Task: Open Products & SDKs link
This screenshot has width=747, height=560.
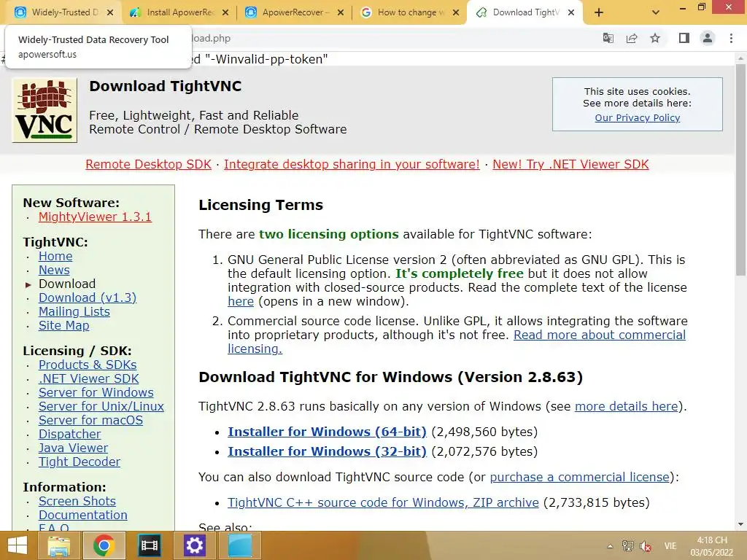Action: [x=88, y=365]
